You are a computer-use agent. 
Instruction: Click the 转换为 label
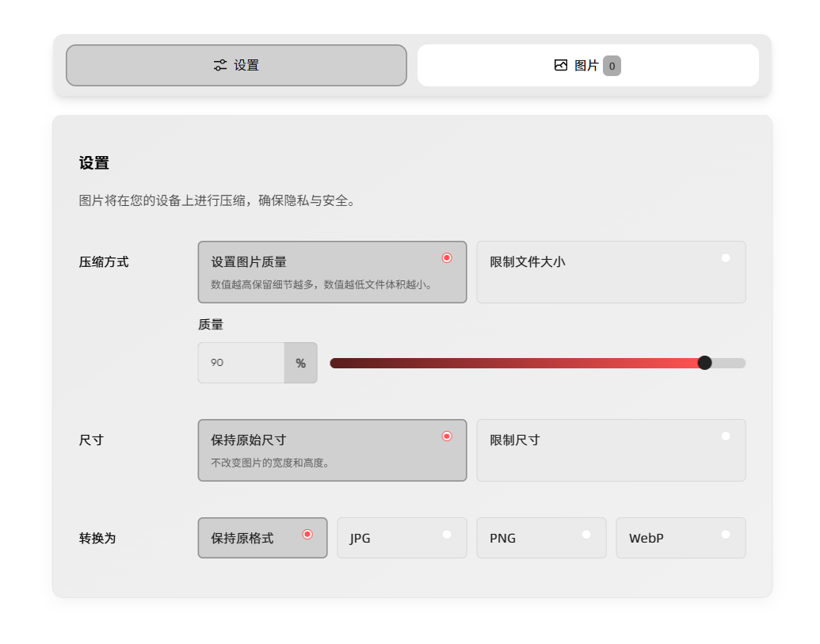(x=97, y=539)
